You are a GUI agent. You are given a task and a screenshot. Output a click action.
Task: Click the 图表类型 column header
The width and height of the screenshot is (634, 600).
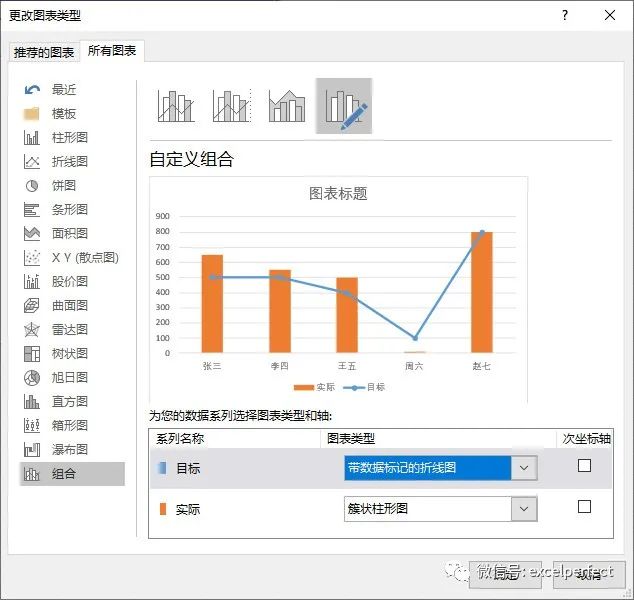point(351,438)
